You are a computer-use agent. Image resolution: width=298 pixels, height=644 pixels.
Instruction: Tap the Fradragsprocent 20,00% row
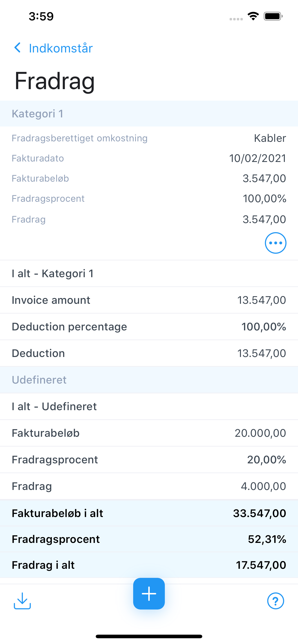pyautogui.click(x=149, y=460)
